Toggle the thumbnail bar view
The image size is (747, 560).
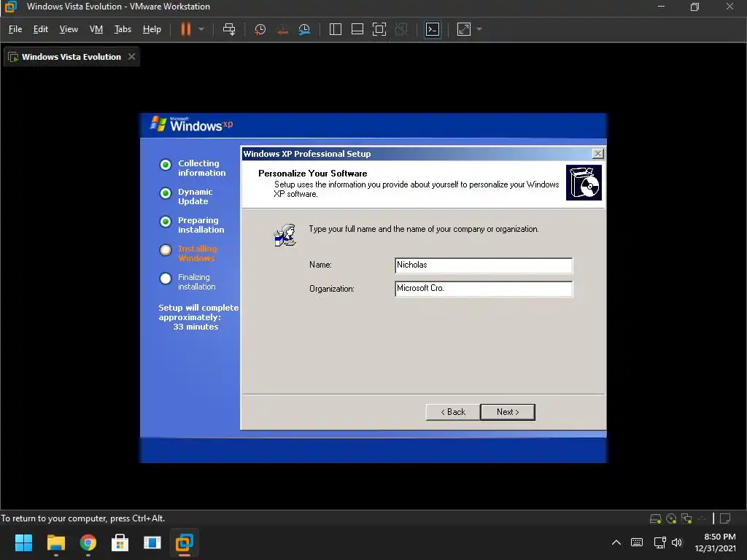(x=357, y=29)
